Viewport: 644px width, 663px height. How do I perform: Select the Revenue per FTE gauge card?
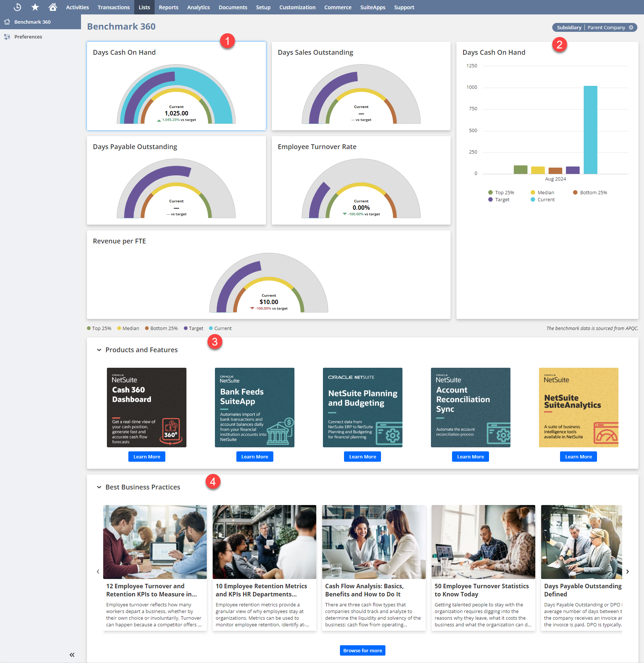(x=269, y=275)
